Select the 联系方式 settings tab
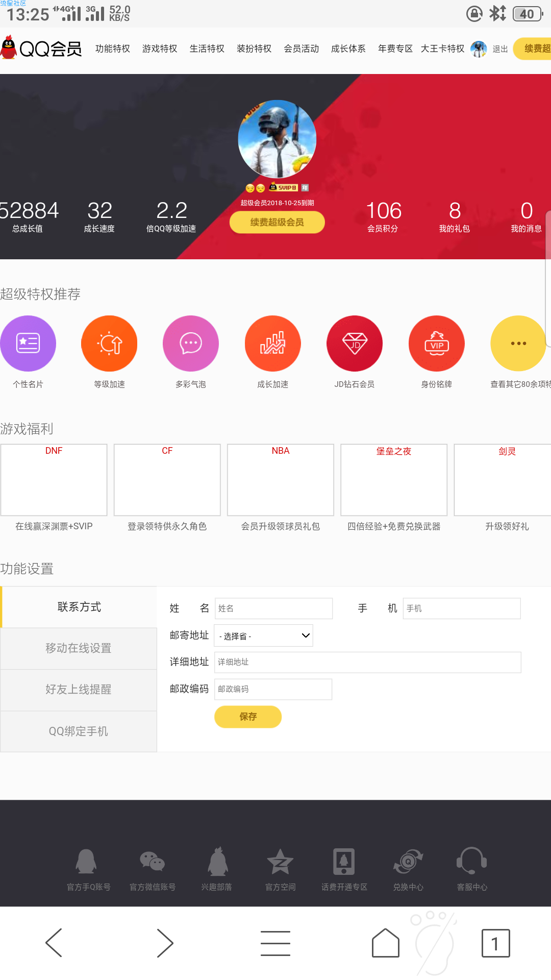 79,607
